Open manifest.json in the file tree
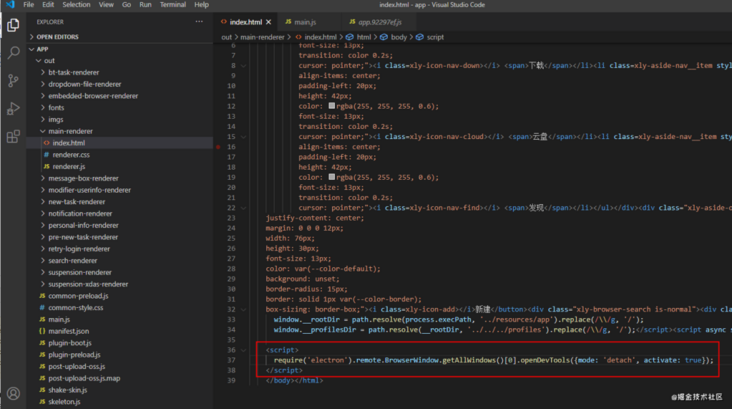Viewport: 732px width, 409px height. coord(69,331)
